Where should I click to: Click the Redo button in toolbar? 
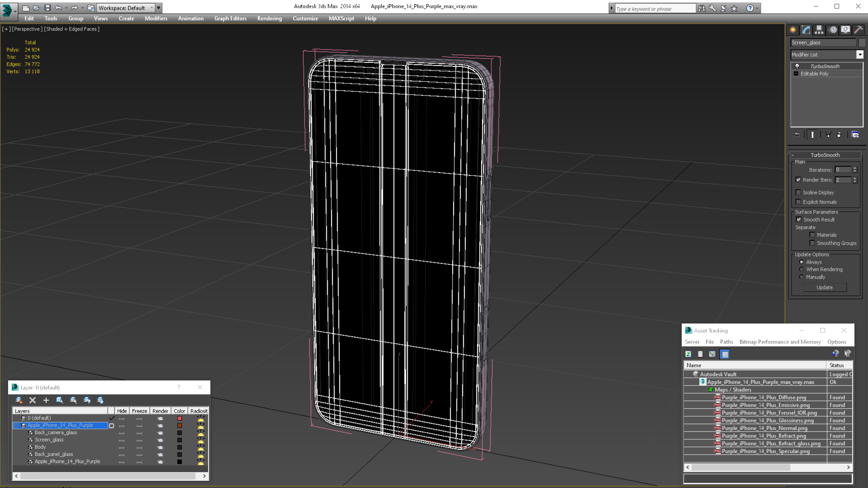pyautogui.click(x=74, y=7)
